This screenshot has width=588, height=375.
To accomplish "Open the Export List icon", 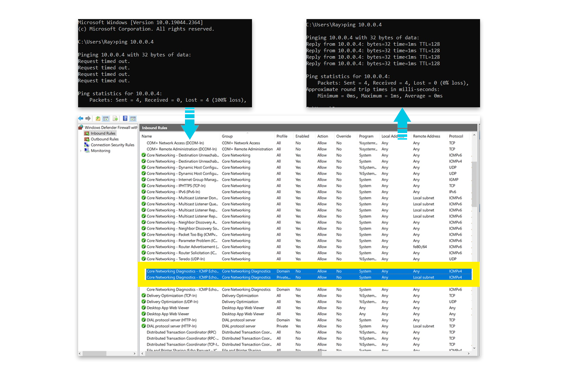I will point(115,118).
